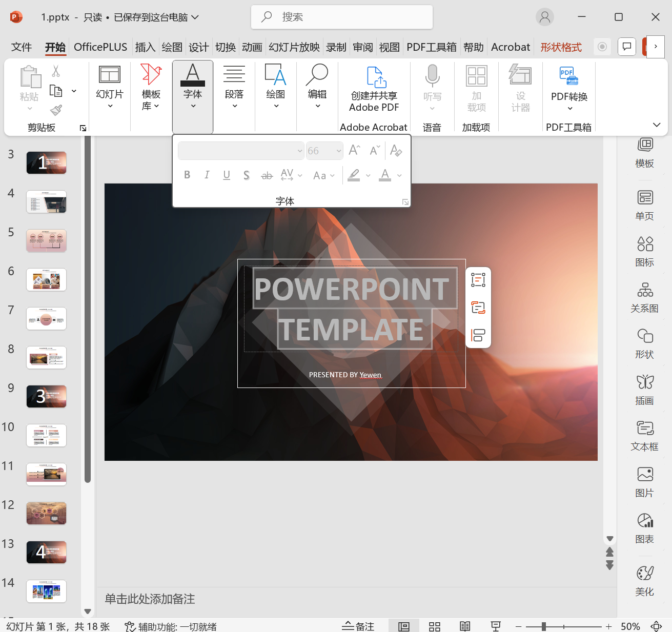Click the Cut scissors icon
Image resolution: width=672 pixels, height=632 pixels.
(56, 71)
